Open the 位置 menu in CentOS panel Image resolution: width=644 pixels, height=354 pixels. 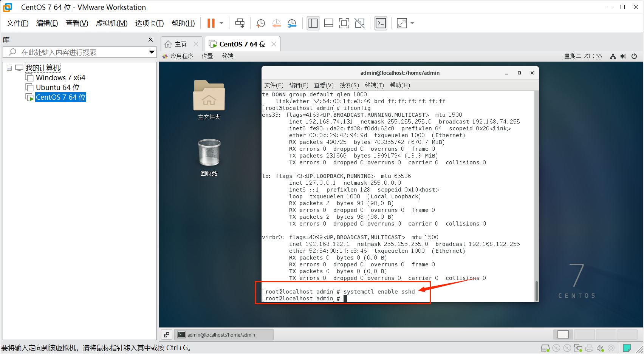tap(207, 56)
